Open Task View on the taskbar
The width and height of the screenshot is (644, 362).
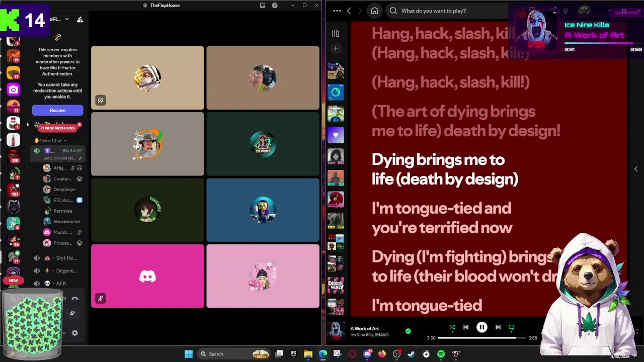(x=279, y=354)
